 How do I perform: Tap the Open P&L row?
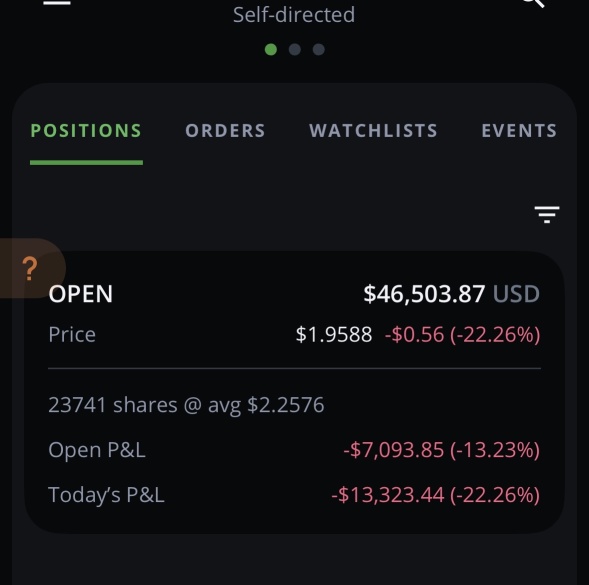[294, 450]
